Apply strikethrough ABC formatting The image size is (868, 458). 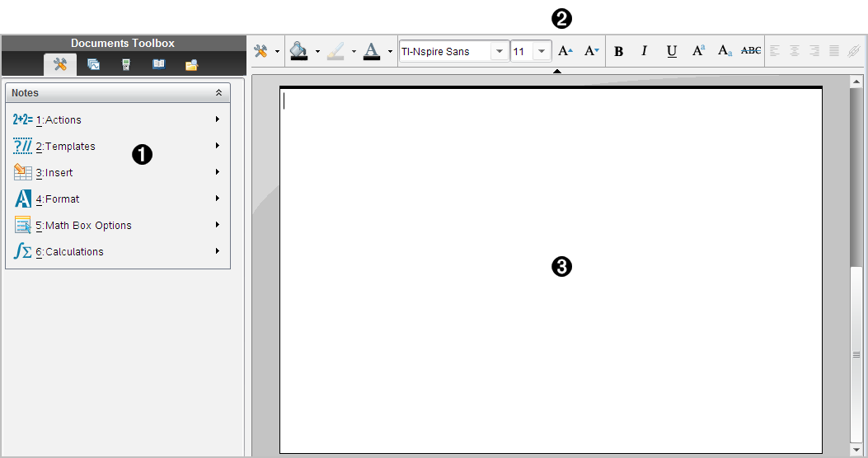tap(751, 51)
